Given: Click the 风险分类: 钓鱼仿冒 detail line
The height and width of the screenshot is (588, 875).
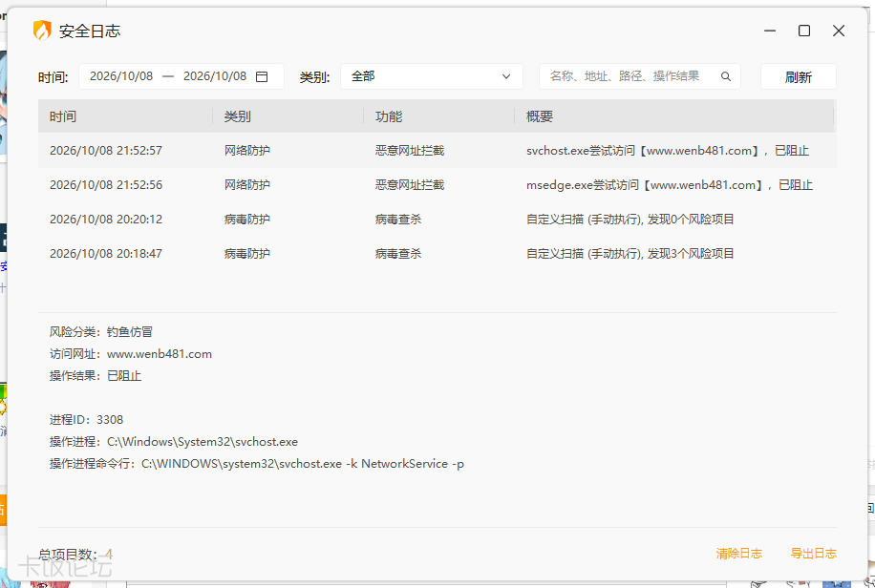Looking at the screenshot, I should 101,332.
